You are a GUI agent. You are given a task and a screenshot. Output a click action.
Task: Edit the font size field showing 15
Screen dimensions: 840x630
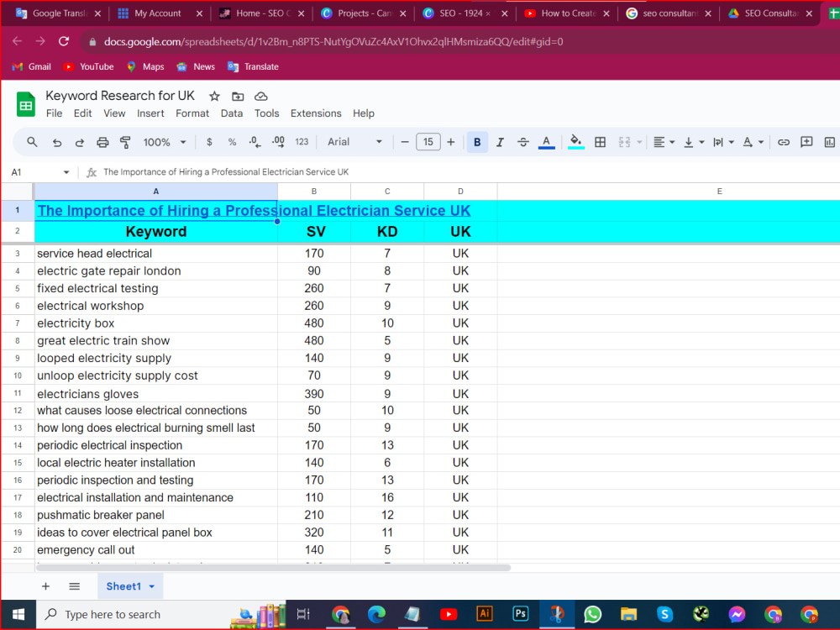[428, 142]
